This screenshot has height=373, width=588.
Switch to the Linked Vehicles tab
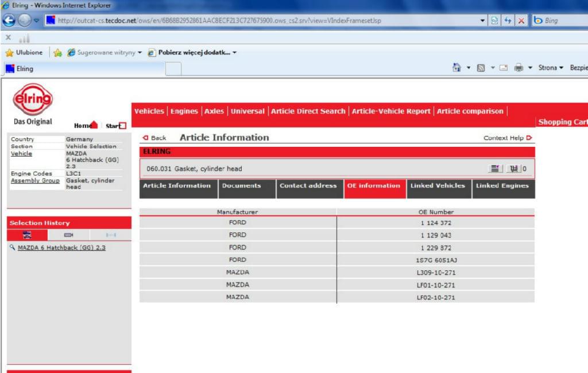tap(439, 189)
